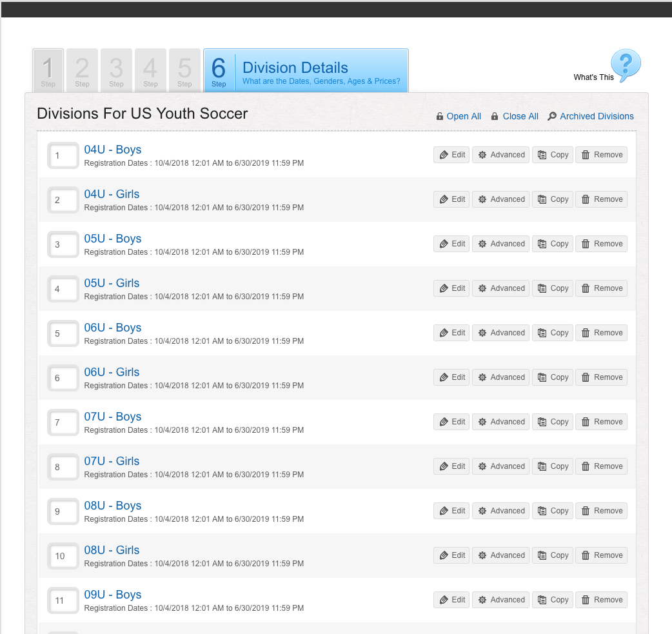Screen dimensions: 672x634
Task: Click the What's This question mark icon
Action: click(x=626, y=64)
